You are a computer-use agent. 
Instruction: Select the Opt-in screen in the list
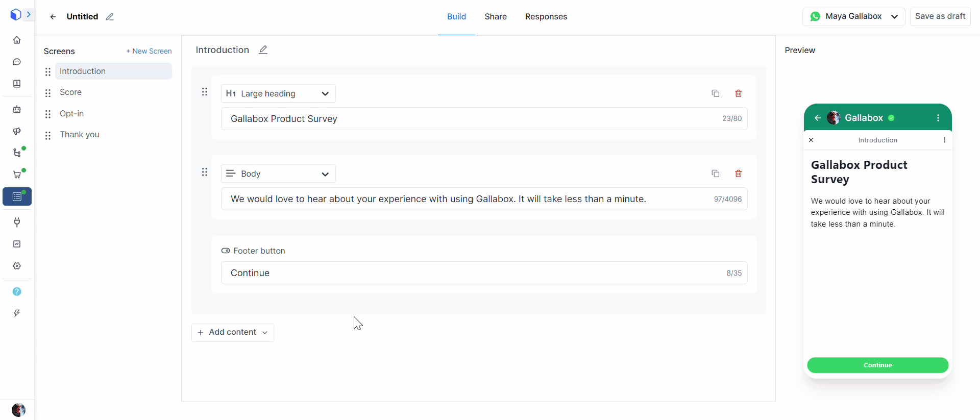(72, 113)
